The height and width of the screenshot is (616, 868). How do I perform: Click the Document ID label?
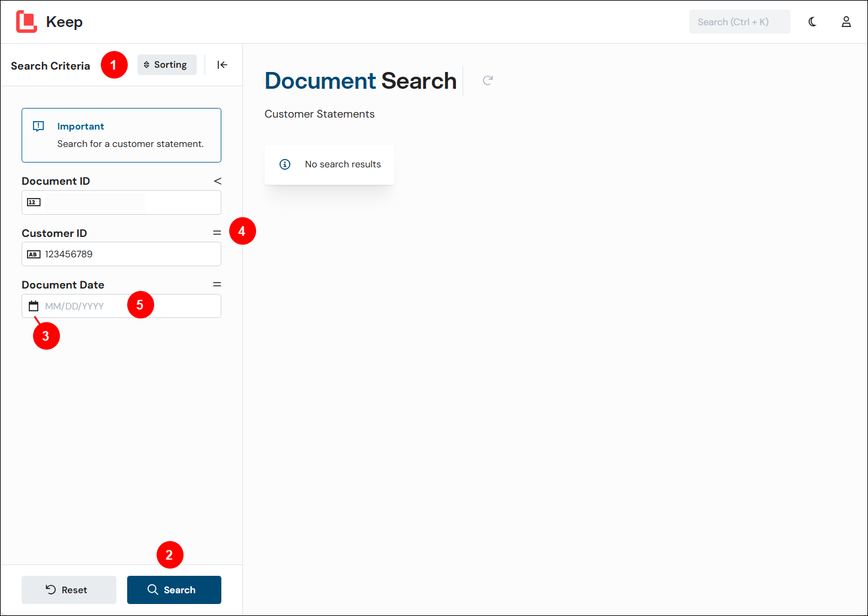56,181
